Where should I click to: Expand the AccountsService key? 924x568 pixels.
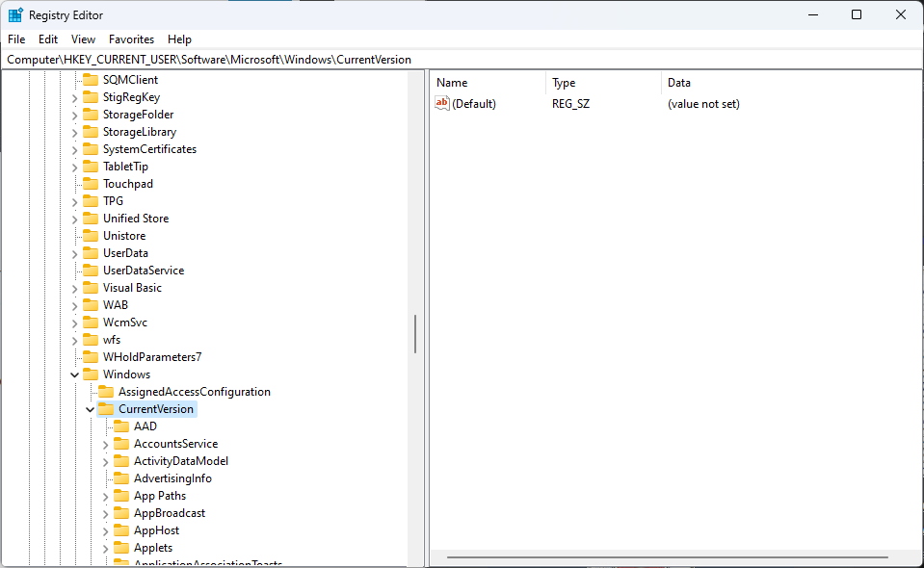pos(106,444)
